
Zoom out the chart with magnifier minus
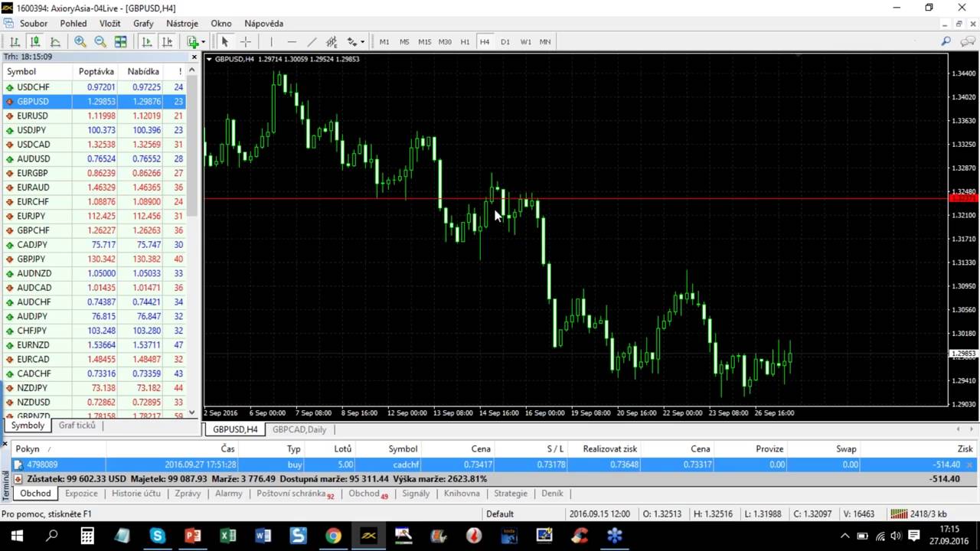[100, 42]
